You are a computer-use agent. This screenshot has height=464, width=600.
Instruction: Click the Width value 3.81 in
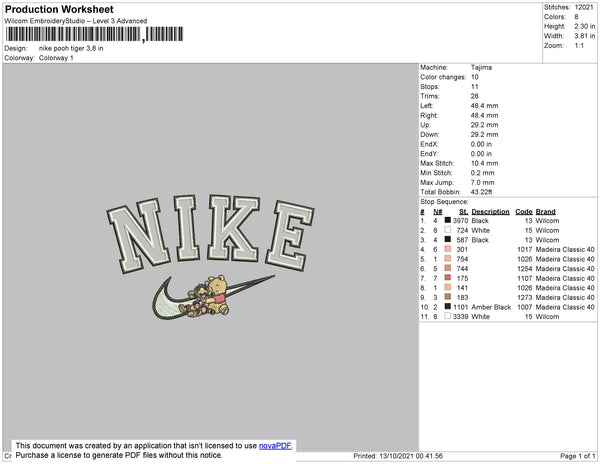click(584, 36)
